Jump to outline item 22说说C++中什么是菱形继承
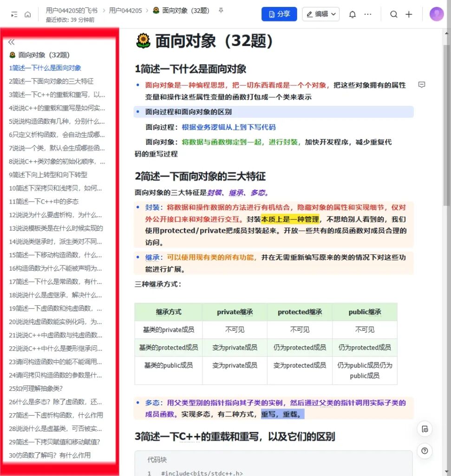 pyautogui.click(x=55, y=349)
